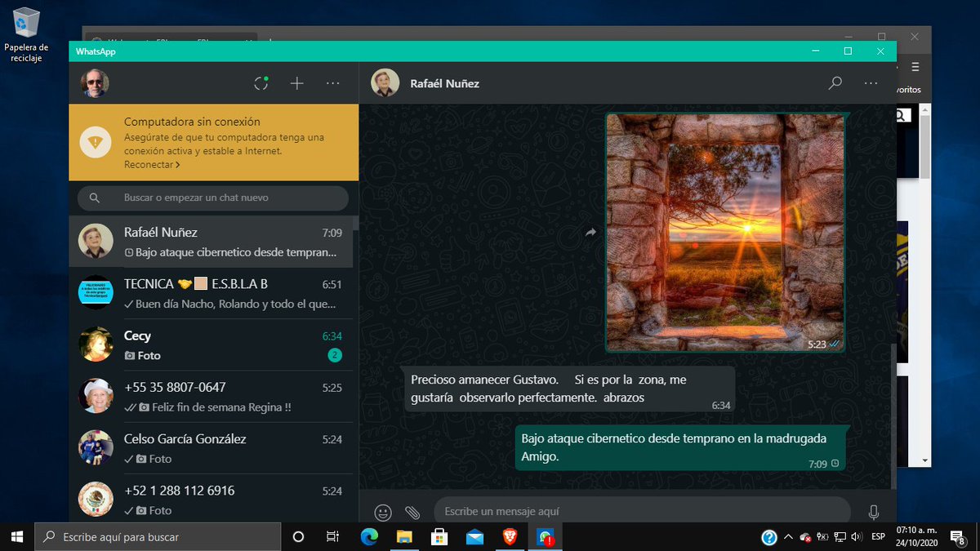The image size is (980, 551).
Task: Open the sunset stone window photo
Action: [x=724, y=233]
